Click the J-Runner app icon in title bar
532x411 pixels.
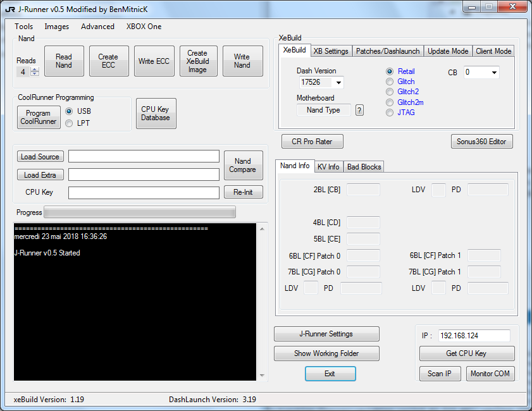pos(10,9)
